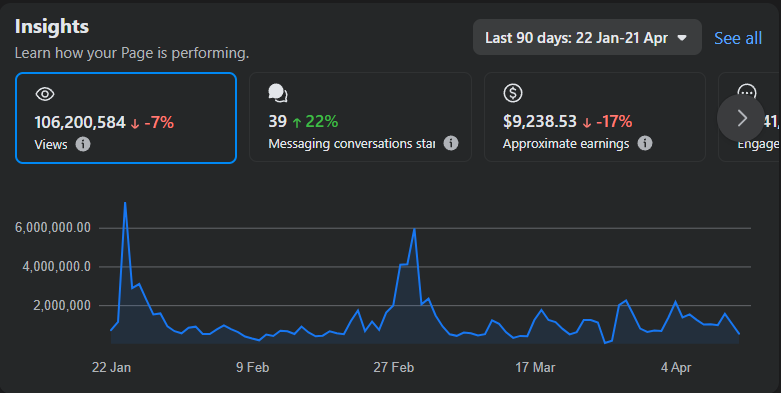Open See all insights link
The height and width of the screenshot is (393, 781).
[x=738, y=38]
